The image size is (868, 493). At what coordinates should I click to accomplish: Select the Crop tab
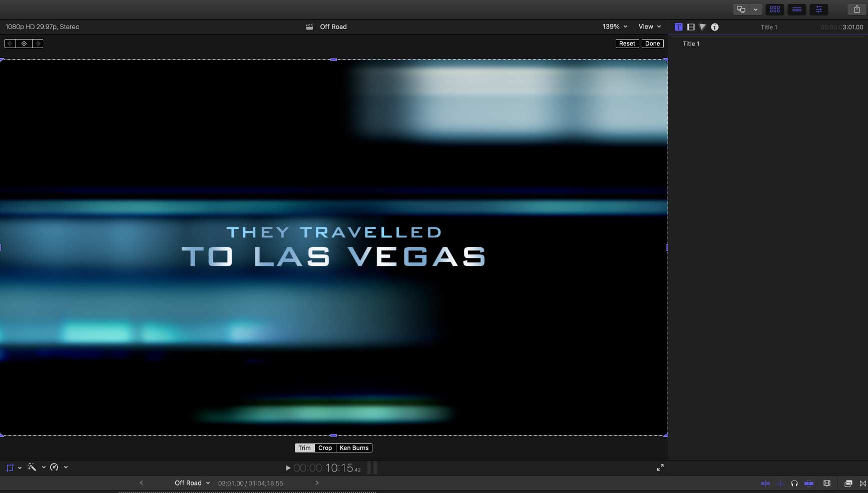pos(325,448)
